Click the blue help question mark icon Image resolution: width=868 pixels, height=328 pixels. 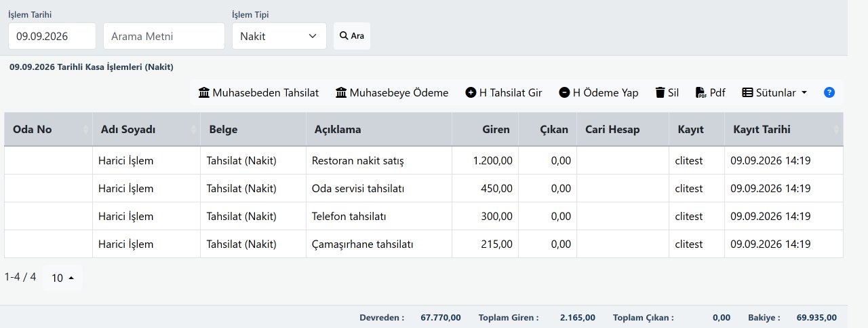click(829, 92)
